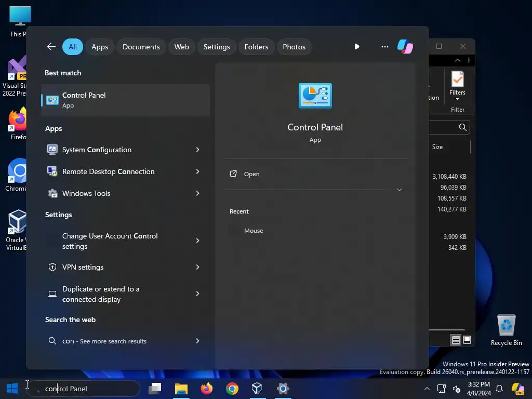Switch to the Documents filter tab

[141, 47]
